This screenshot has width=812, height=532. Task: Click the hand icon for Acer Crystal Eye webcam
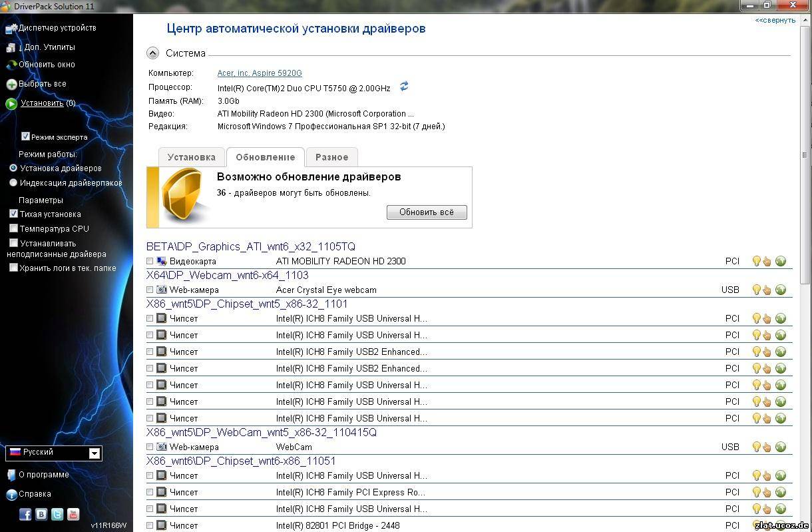click(767, 290)
